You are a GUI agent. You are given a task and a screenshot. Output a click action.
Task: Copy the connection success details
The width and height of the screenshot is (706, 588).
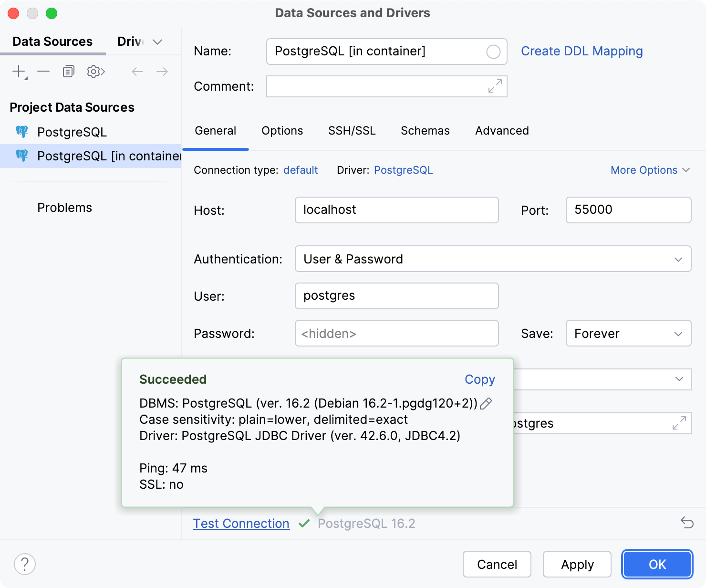pos(479,379)
